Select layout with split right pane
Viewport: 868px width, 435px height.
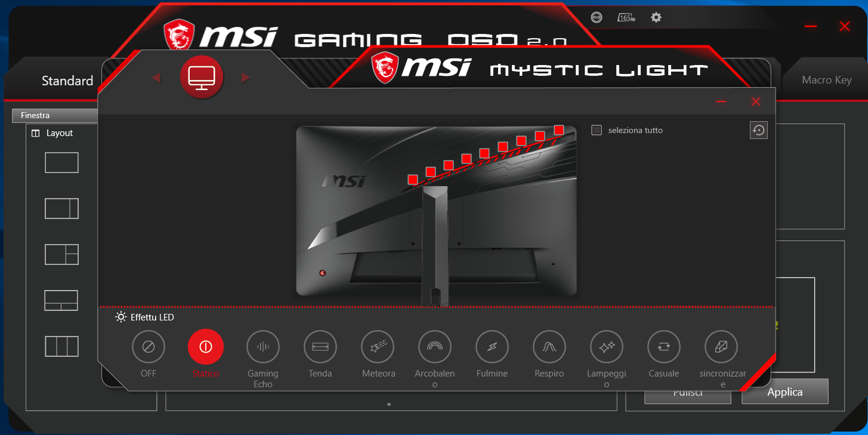point(61,255)
